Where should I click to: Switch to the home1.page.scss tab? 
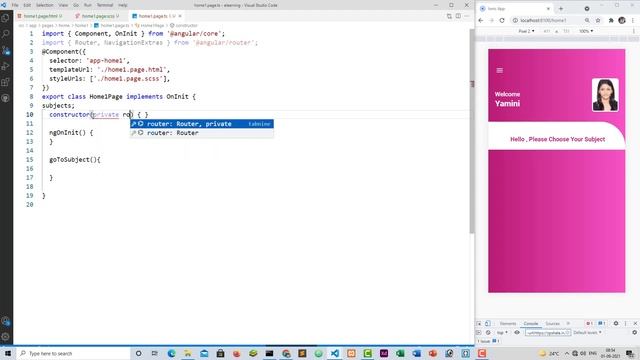(98, 16)
